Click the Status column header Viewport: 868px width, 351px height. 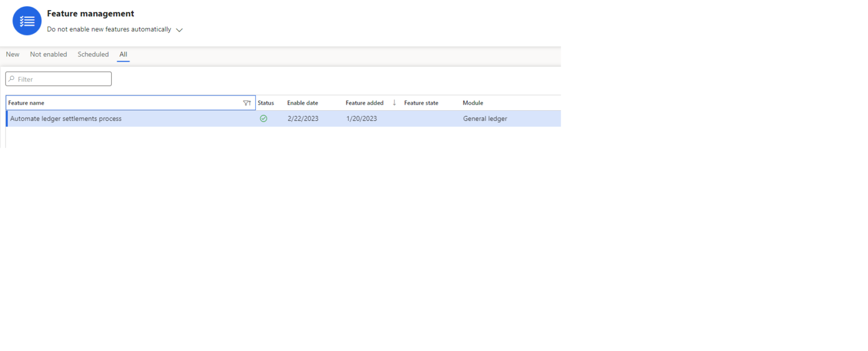266,103
